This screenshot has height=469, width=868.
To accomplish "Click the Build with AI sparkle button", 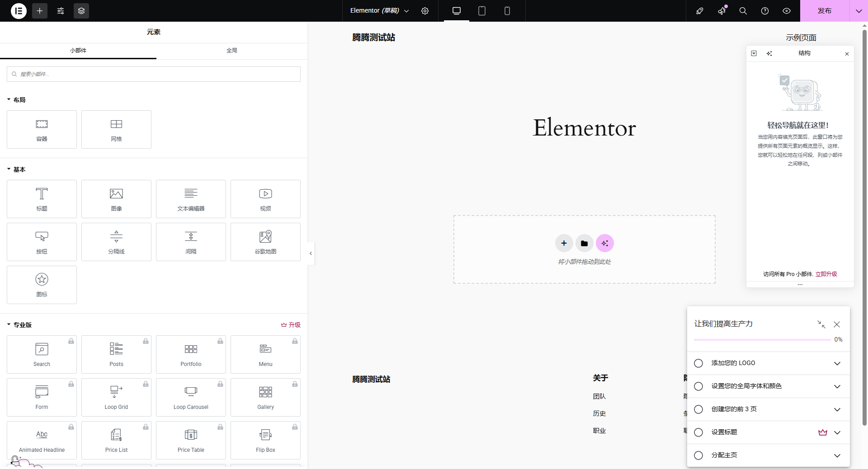I will (x=605, y=243).
